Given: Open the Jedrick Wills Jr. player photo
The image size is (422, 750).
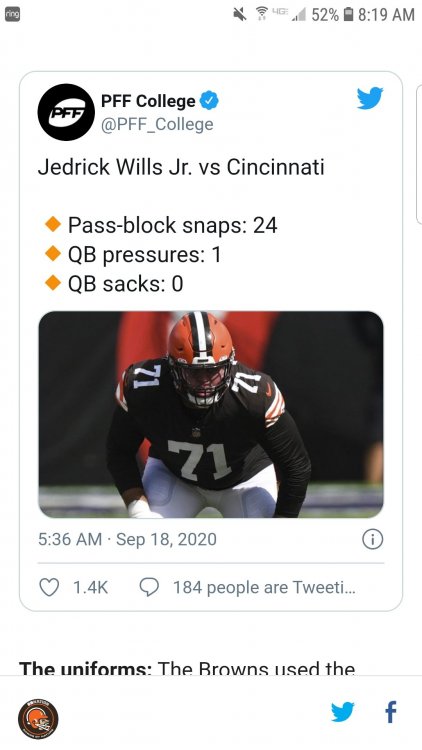Looking at the screenshot, I should 211,414.
